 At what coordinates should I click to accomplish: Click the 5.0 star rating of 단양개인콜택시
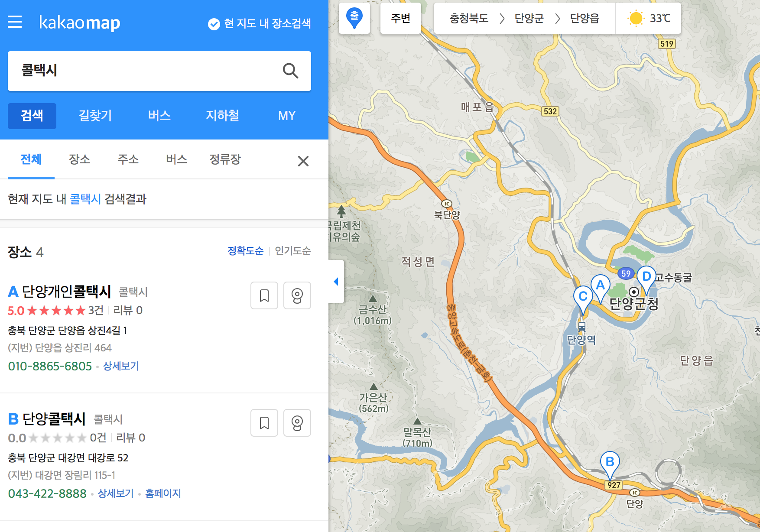click(x=47, y=311)
